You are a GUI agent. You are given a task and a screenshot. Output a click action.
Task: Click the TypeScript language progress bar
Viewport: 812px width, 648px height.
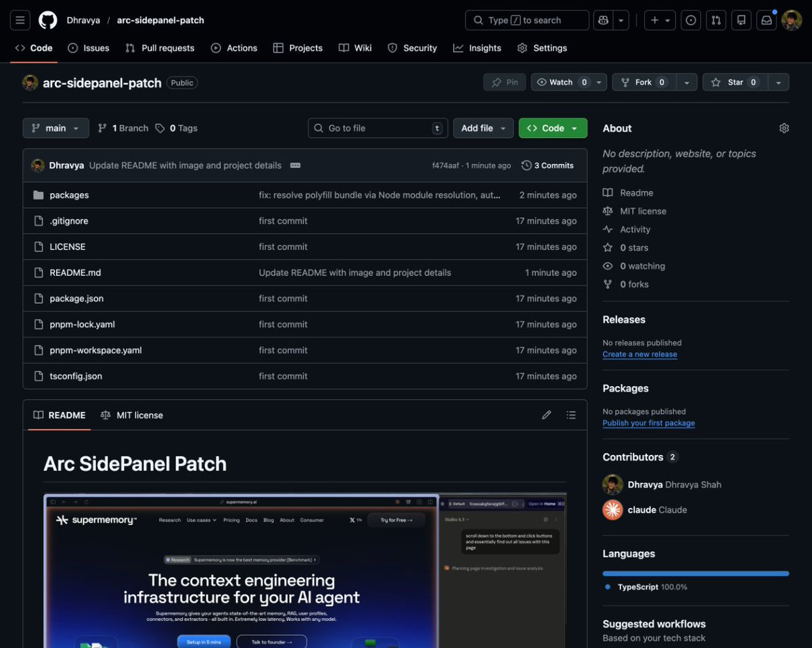[696, 574]
